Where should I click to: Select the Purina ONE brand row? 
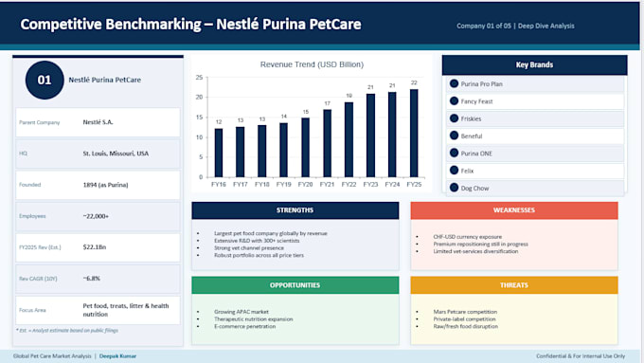(535, 154)
